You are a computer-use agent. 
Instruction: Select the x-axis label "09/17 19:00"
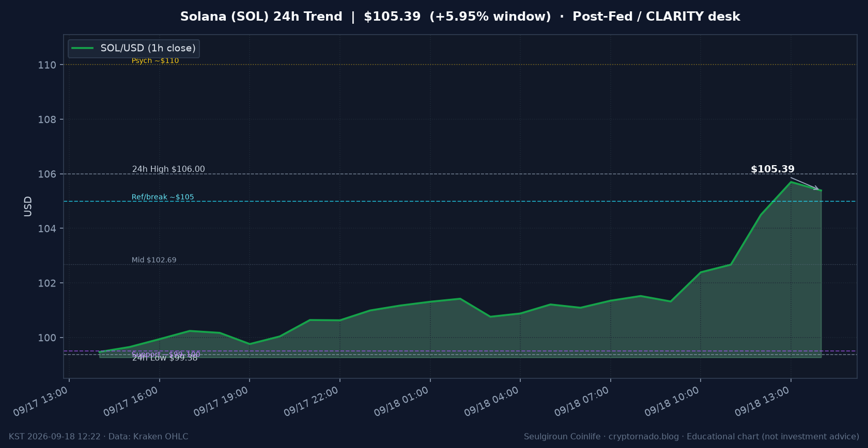tap(221, 402)
